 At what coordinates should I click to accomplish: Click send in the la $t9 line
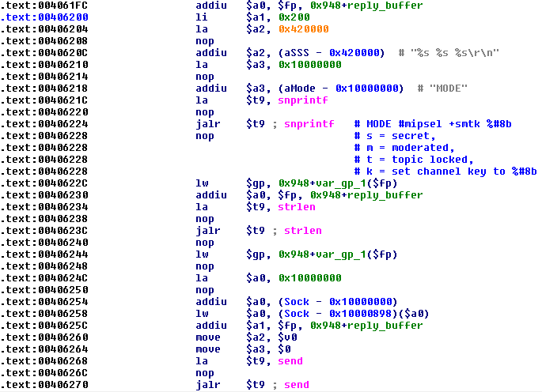point(290,361)
